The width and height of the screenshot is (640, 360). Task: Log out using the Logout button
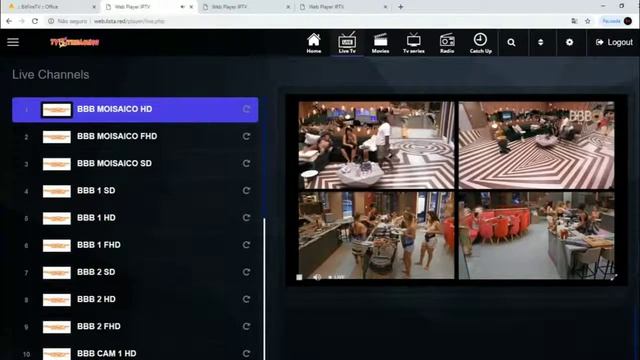coord(614,42)
